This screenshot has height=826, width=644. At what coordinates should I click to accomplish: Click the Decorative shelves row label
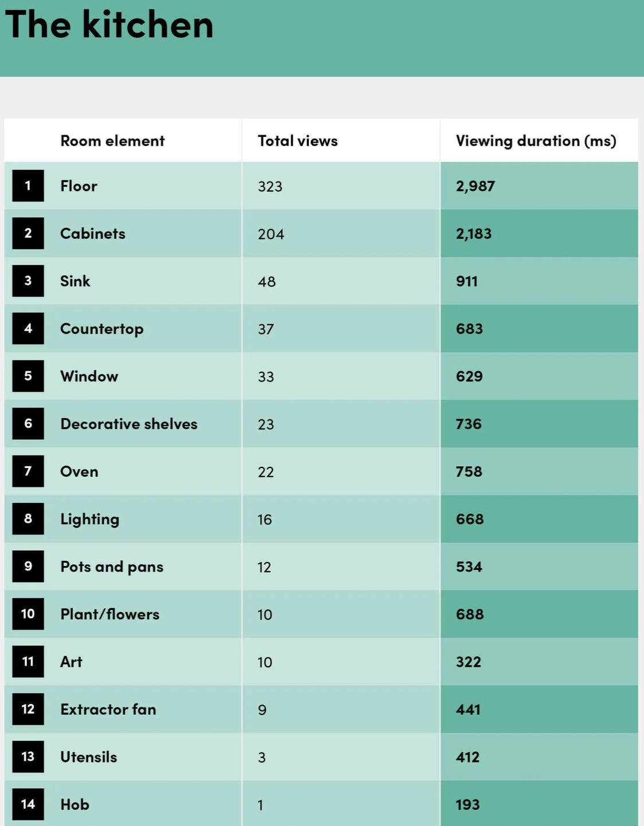click(128, 424)
